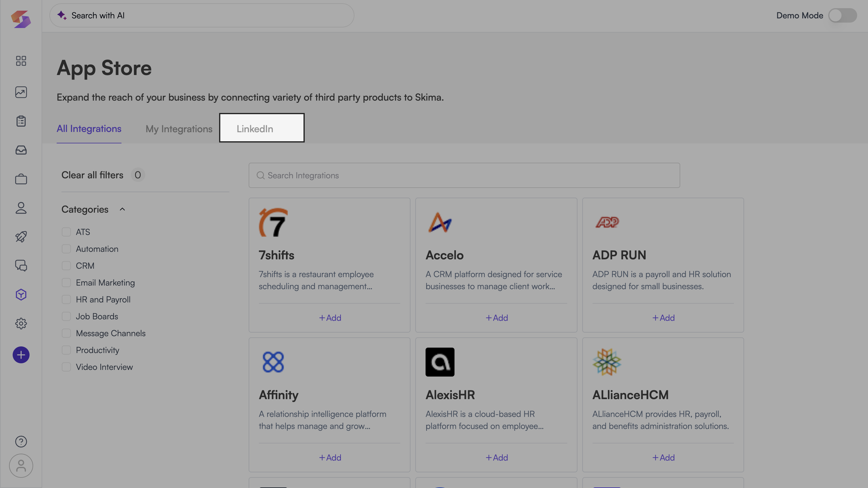Focus the Search Integrations field
The height and width of the screenshot is (488, 868).
(464, 175)
